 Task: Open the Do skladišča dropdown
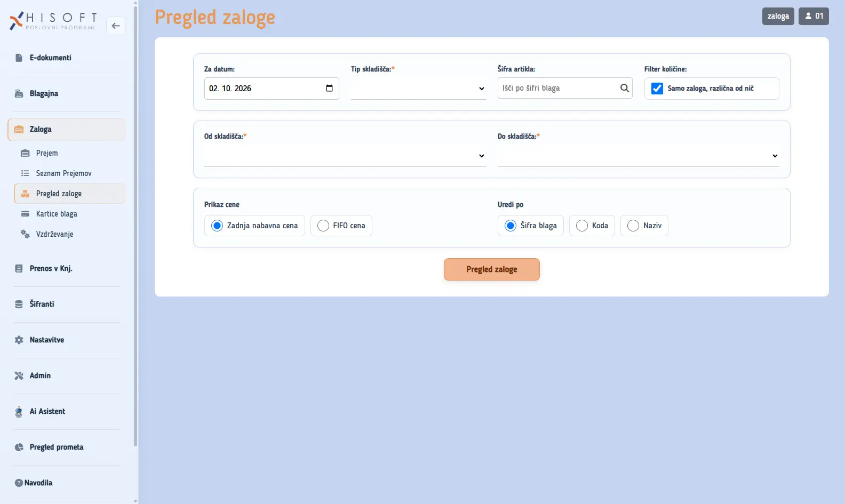click(x=639, y=156)
